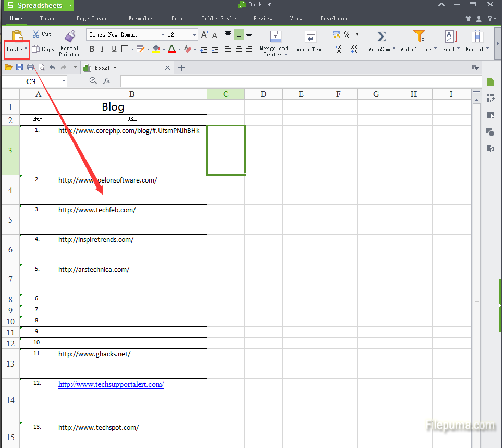Image resolution: width=502 pixels, height=448 pixels.
Task: Increase font size with the A+ icon
Action: tap(205, 35)
